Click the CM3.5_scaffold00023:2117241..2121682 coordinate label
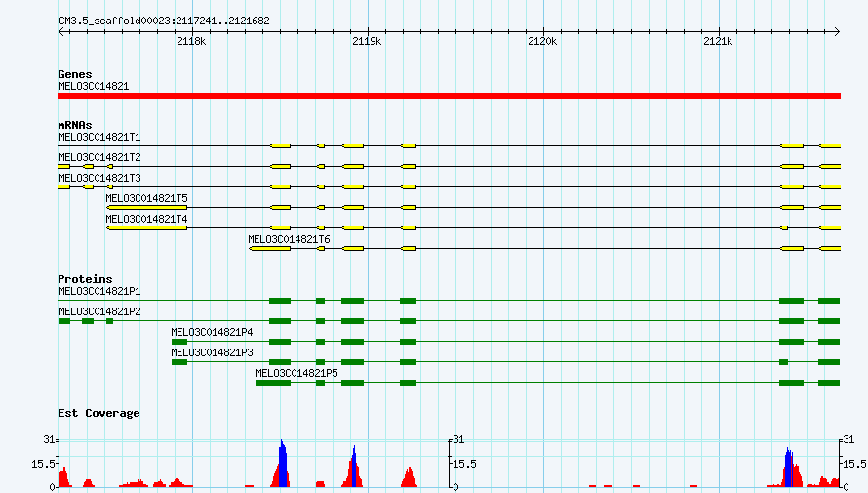Viewport: 868px width, 493px height. [x=164, y=21]
